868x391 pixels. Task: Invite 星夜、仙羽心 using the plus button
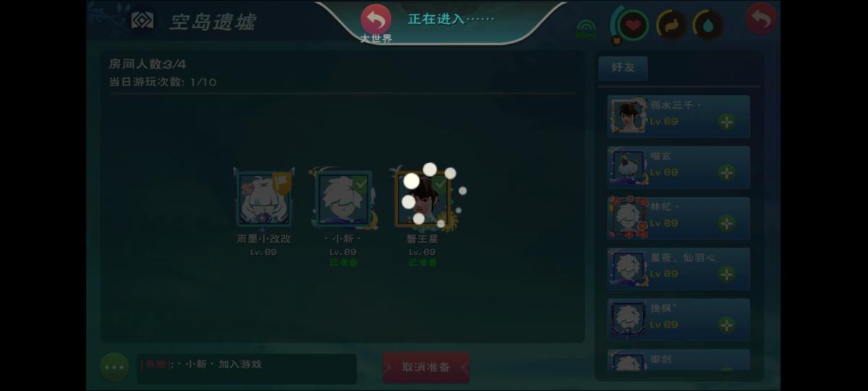727,274
